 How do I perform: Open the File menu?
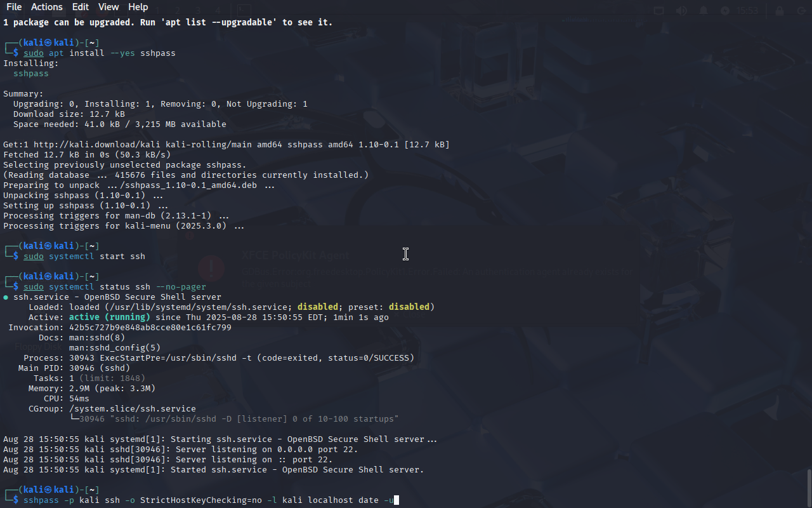pos(14,7)
